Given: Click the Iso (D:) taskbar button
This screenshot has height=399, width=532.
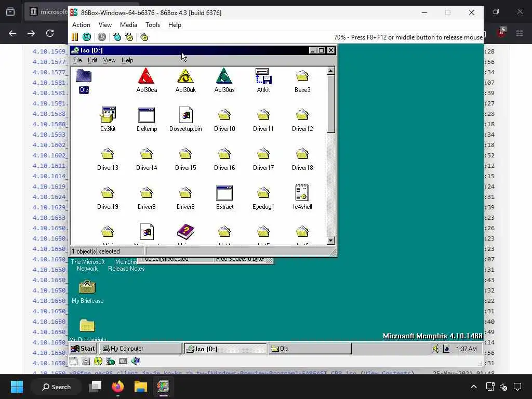Looking at the screenshot, I should [x=225, y=349].
